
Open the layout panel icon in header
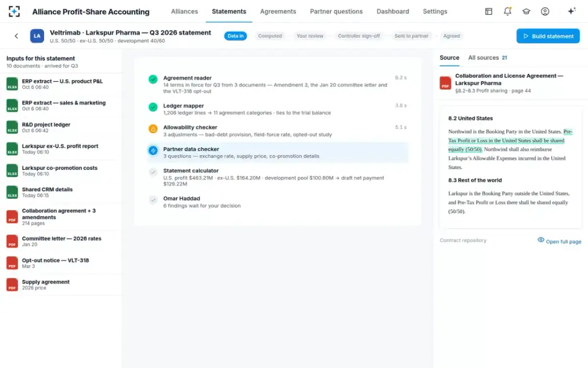489,11
